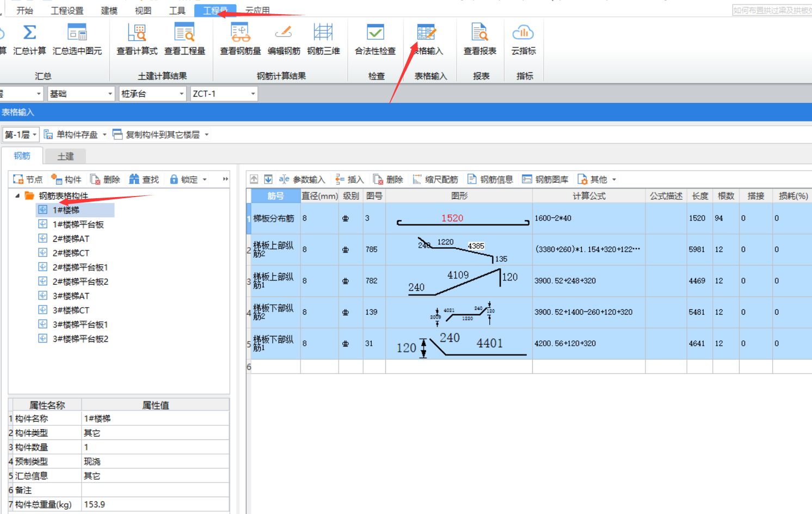Show more tree toolbar items via chevron
812x514 pixels.
[225, 179]
